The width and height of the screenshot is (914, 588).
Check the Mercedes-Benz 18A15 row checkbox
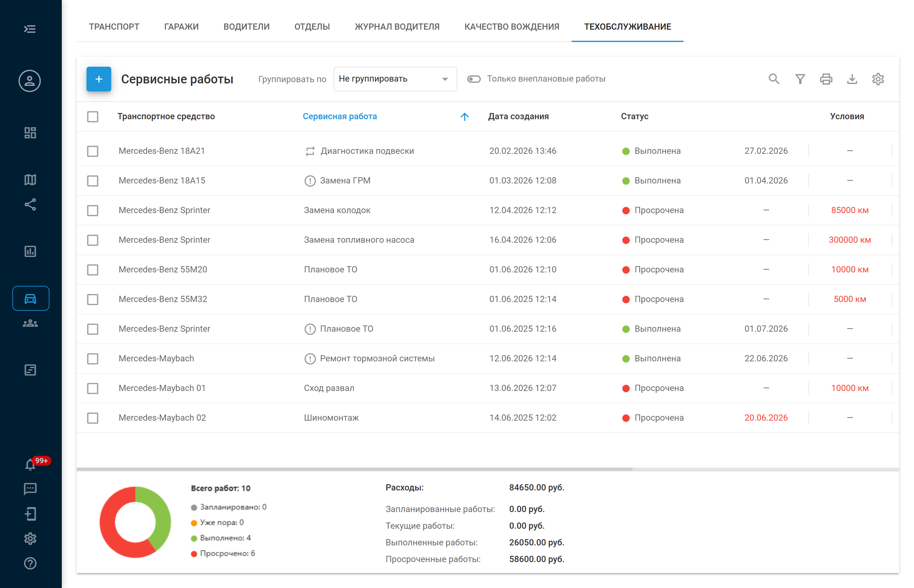pos(92,181)
